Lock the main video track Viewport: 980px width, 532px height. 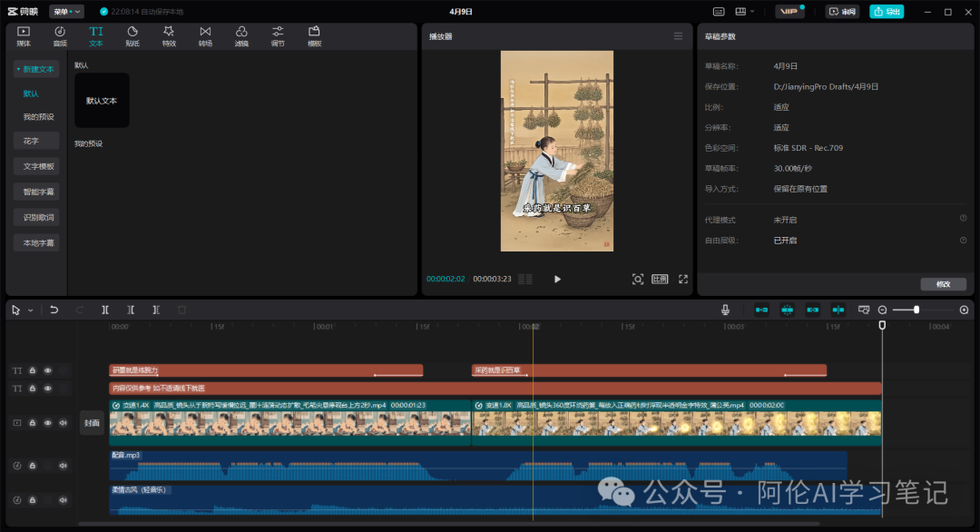[x=33, y=422]
